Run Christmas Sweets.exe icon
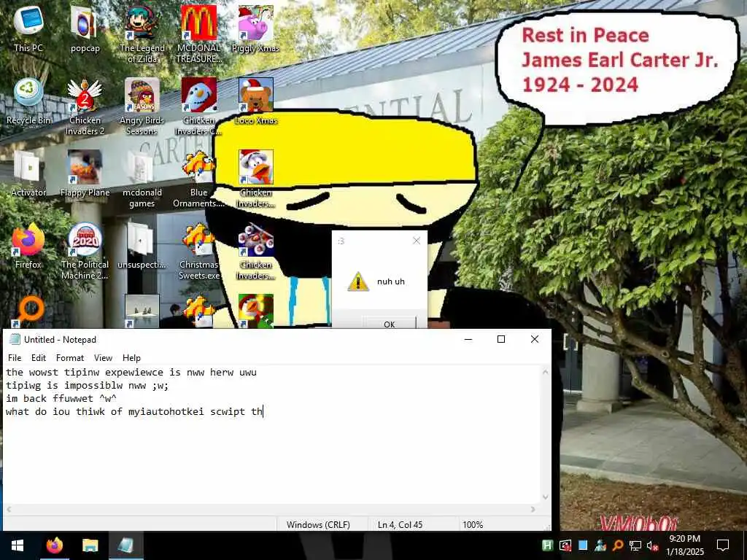The image size is (747, 560). pos(198,251)
